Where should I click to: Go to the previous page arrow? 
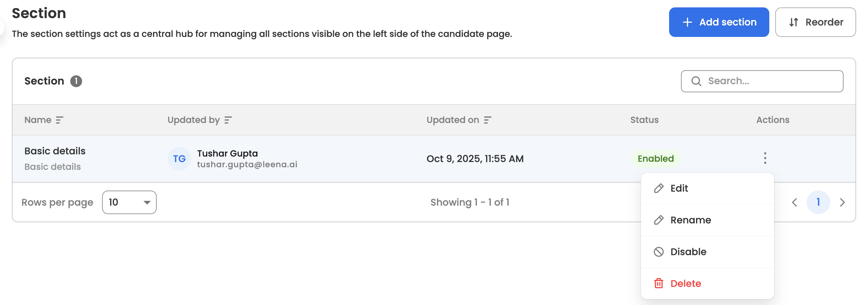click(x=794, y=202)
